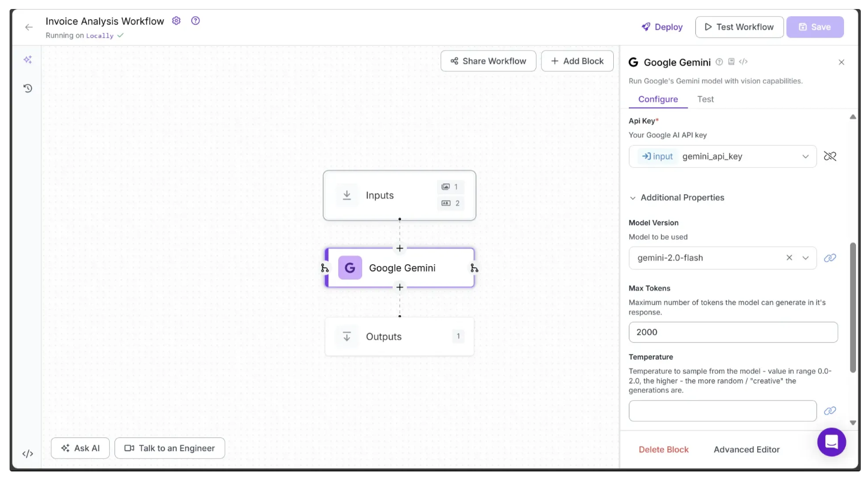Viewport: 868px width, 478px height.
Task: Click the Add Block button
Action: (x=577, y=61)
